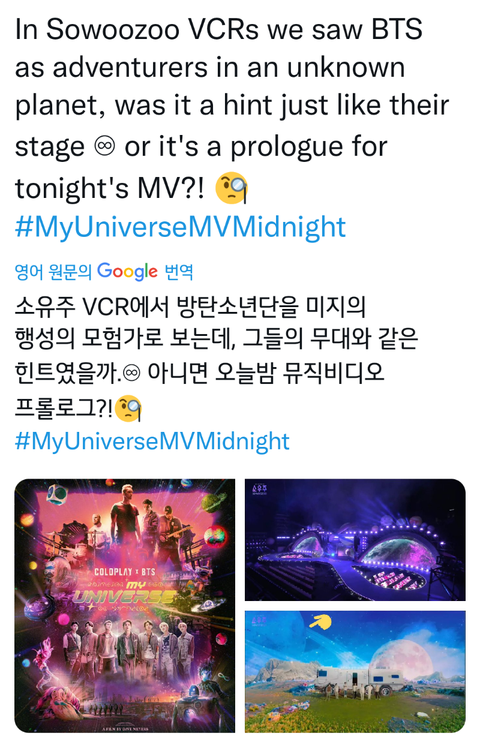This screenshot has width=480, height=739.
Task: Open the Coldplay x BTS My Universe poster image
Action: (124, 605)
